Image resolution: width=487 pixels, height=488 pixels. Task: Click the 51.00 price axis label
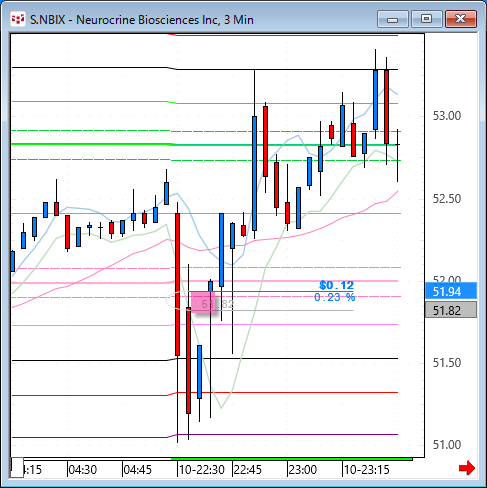tap(447, 445)
